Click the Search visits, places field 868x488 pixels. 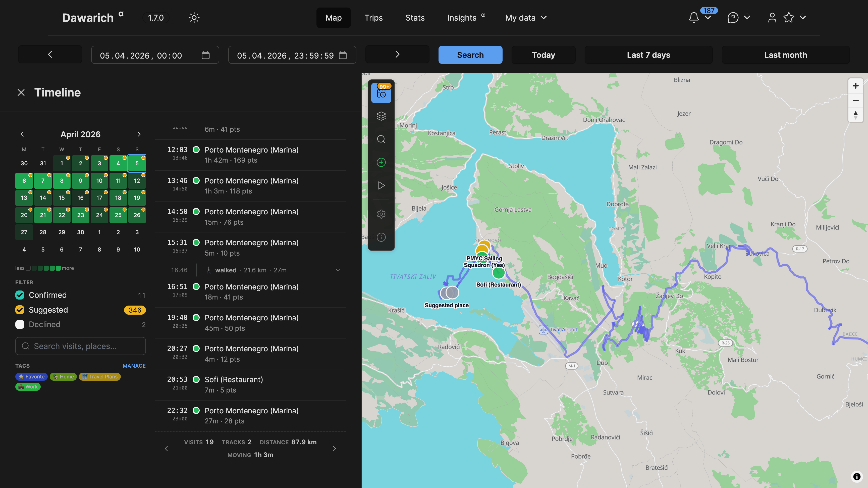click(x=81, y=346)
